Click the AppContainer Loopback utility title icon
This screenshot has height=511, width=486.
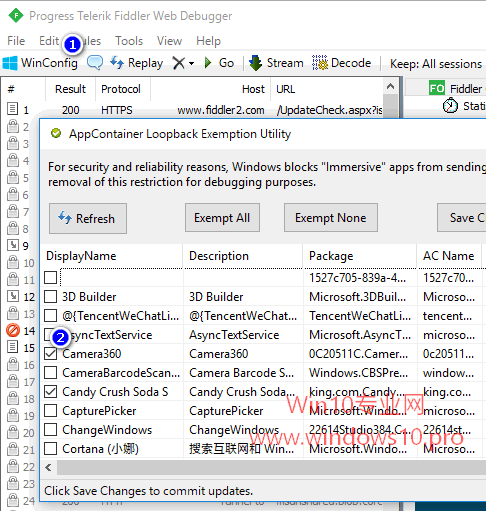(56, 133)
